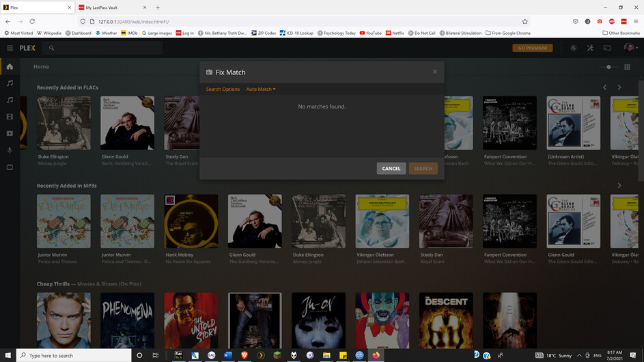Click the Windows taskbar search box

(74, 355)
